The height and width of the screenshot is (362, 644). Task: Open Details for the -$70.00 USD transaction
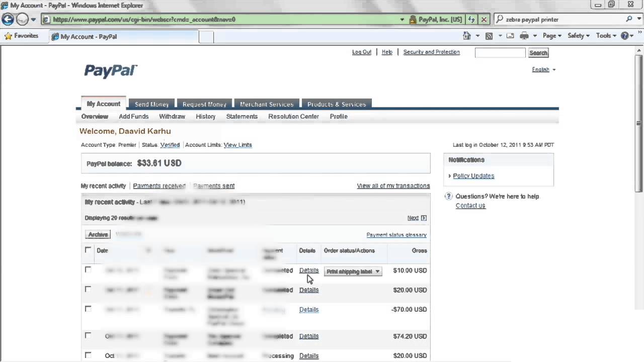tap(309, 310)
